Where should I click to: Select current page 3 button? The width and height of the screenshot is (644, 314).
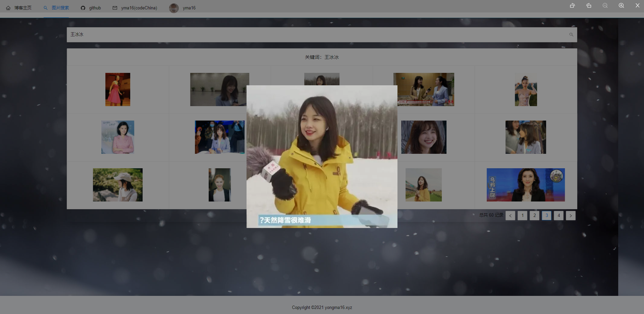click(546, 216)
